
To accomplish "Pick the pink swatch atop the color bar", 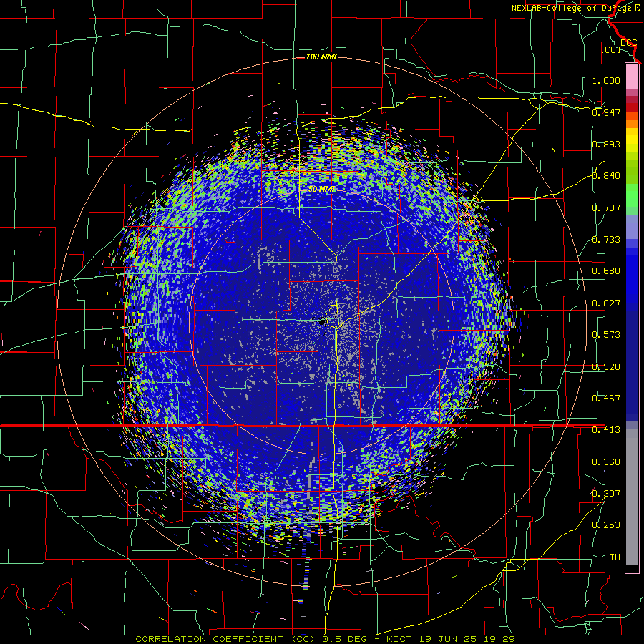I will coord(632,77).
